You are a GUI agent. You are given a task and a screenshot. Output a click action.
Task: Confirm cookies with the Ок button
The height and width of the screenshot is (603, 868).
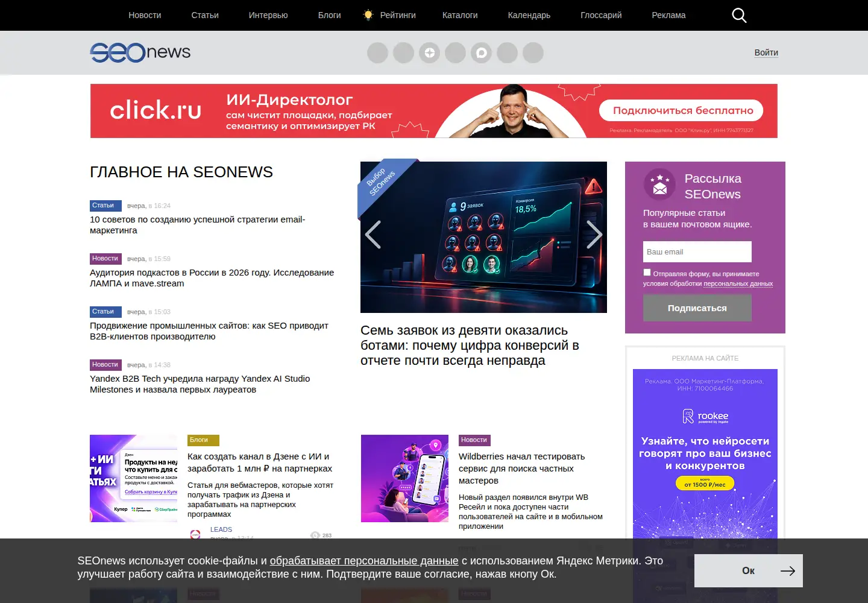pyautogui.click(x=749, y=570)
